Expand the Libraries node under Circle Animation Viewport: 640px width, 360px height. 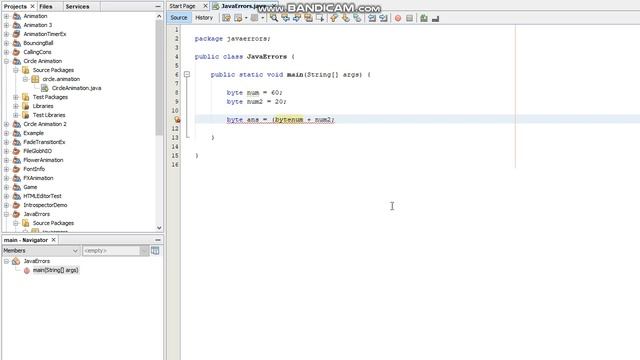pos(16,106)
